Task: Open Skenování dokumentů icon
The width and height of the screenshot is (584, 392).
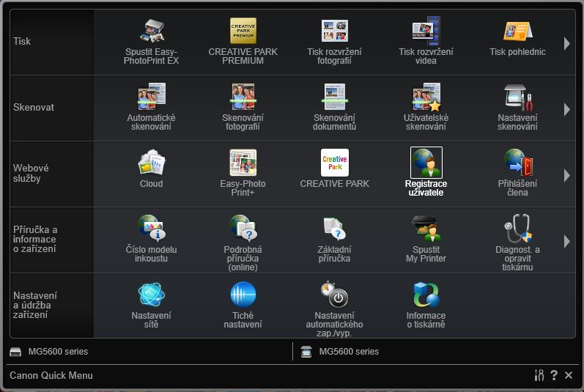Action: [x=334, y=97]
